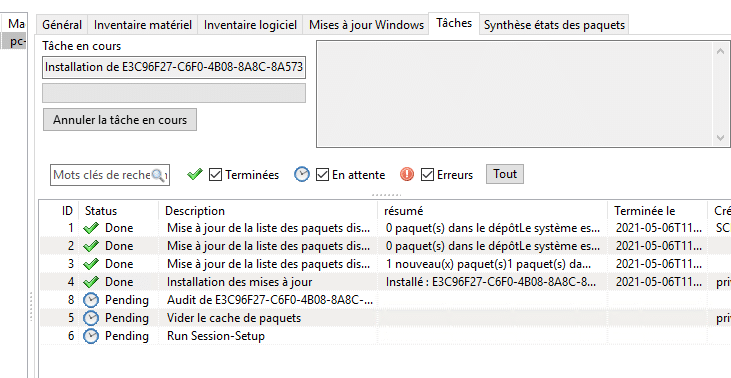This screenshot has width=731, height=378.
Task: Click the clock icon for pending task 8
Action: coord(91,300)
